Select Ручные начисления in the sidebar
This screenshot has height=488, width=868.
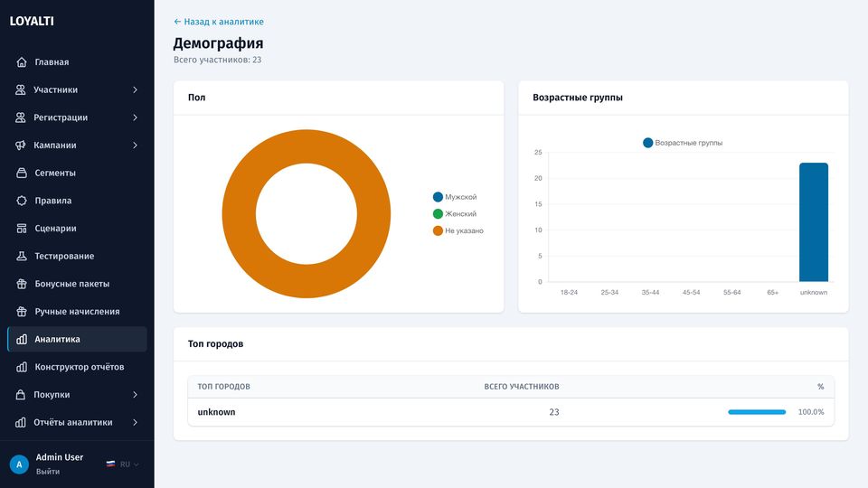77,311
